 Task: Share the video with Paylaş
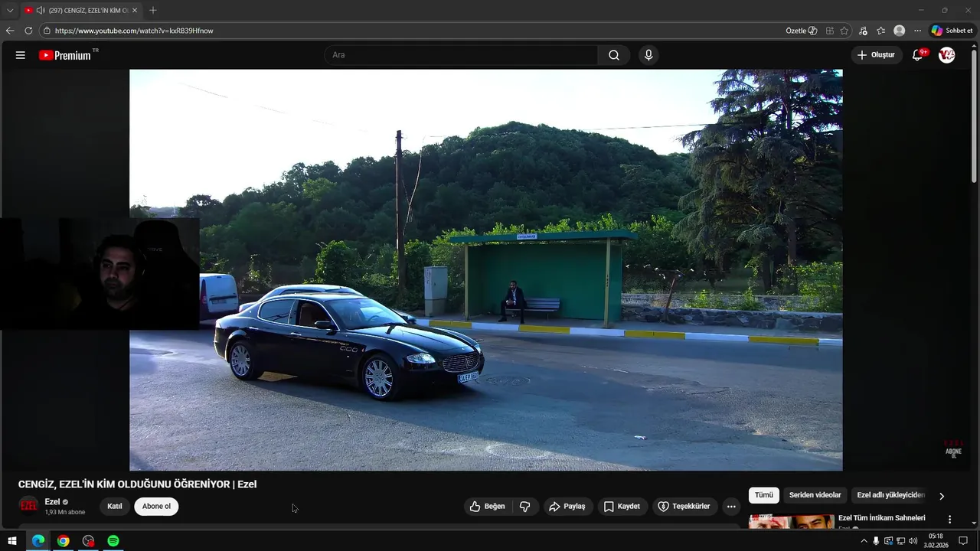[567, 507]
